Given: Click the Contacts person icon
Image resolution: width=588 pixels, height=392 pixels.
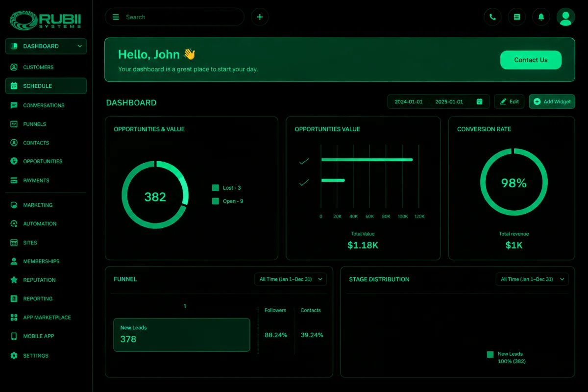Looking at the screenshot, I should point(14,143).
